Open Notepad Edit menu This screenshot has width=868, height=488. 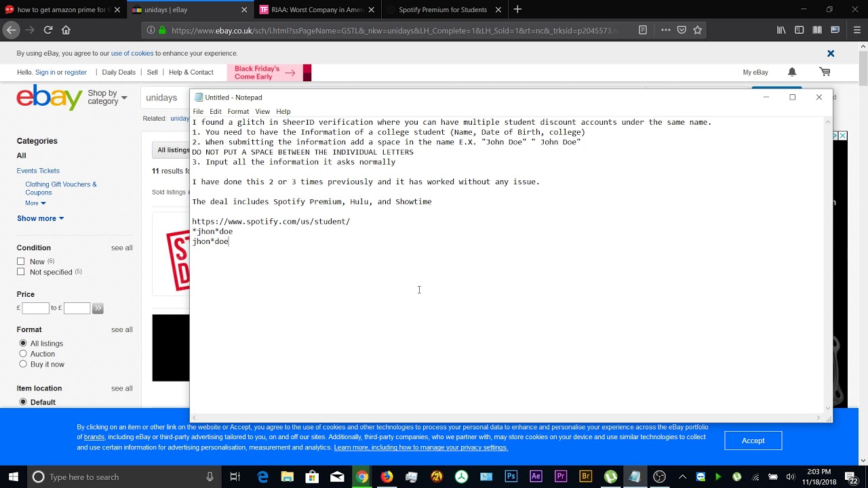(216, 111)
